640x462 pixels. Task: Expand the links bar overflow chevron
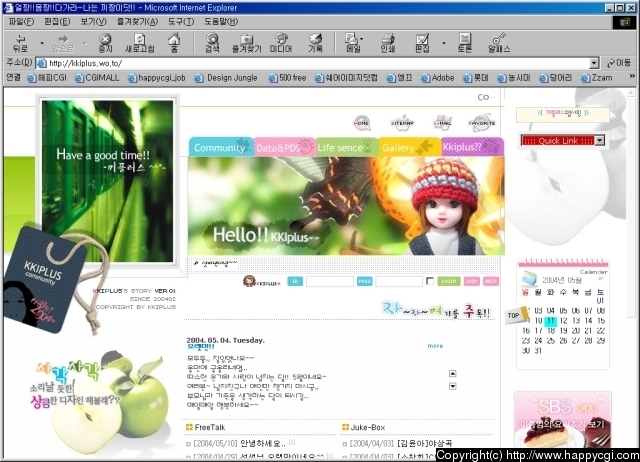pos(632,76)
